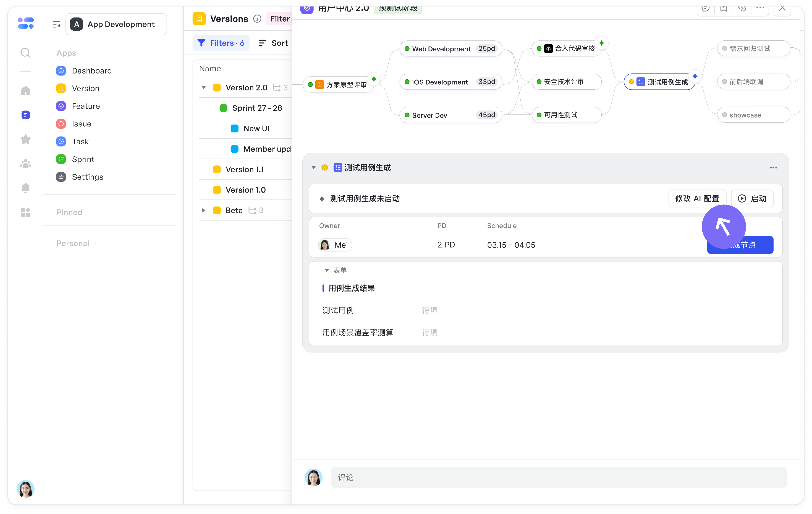This screenshot has width=812, height=514.
Task: Click the schedule value 03.15 - 04.05
Action: [511, 245]
